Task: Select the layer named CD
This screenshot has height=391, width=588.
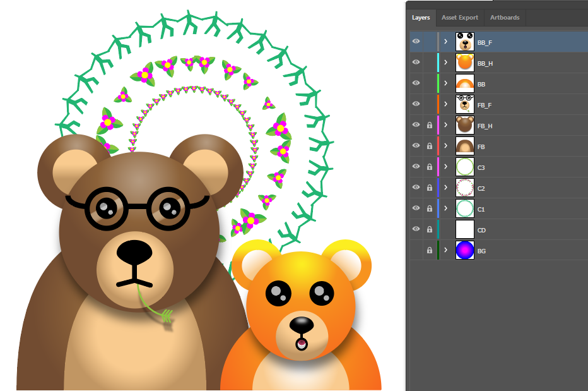Action: (481, 231)
